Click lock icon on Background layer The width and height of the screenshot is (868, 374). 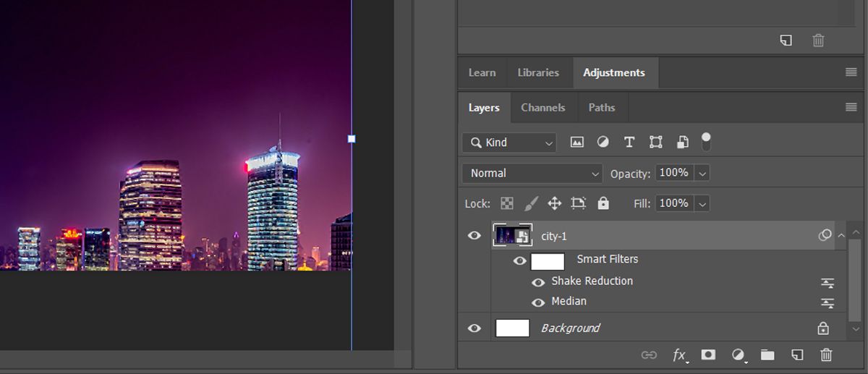(823, 328)
